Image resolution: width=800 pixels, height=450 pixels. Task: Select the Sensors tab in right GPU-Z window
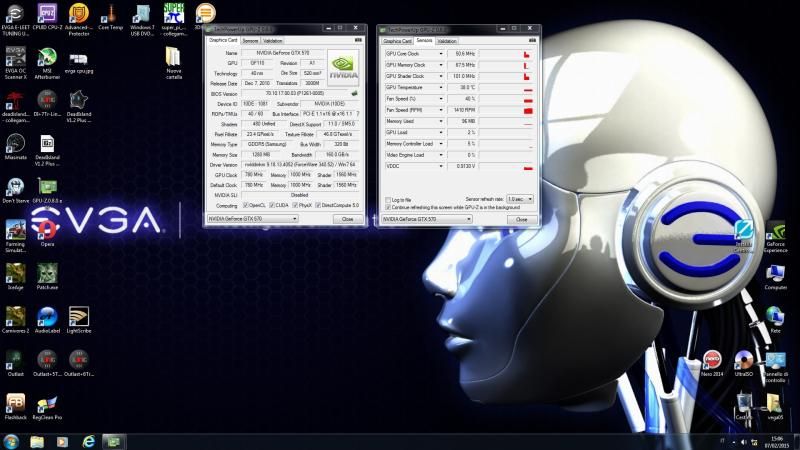click(424, 40)
